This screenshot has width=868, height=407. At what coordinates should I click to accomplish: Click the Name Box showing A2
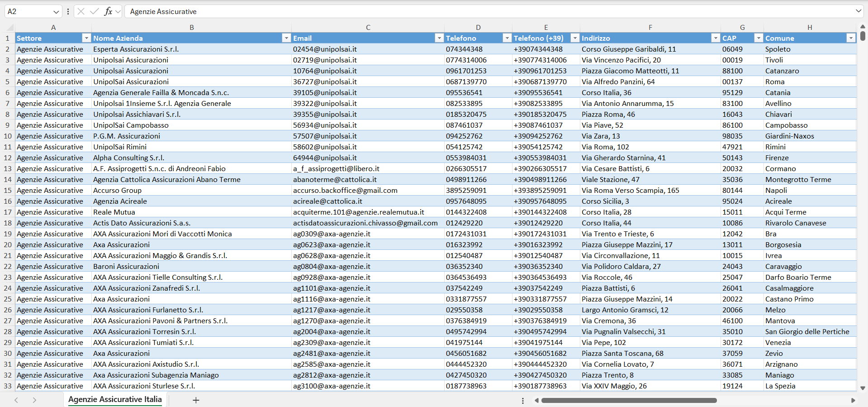[x=28, y=11]
